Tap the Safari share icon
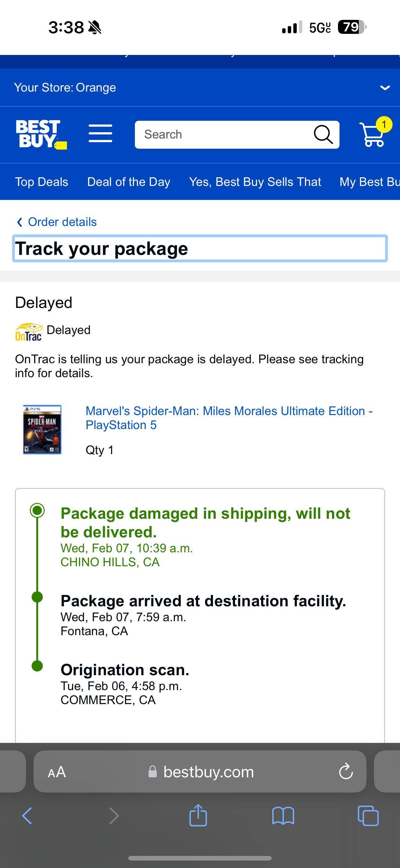This screenshot has width=400, height=868. pos(198,816)
